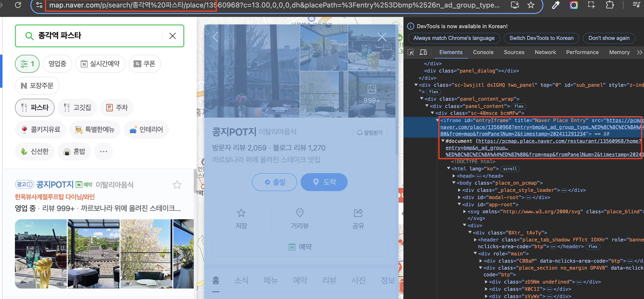Show more keyword chips ellipsis button

[104, 151]
